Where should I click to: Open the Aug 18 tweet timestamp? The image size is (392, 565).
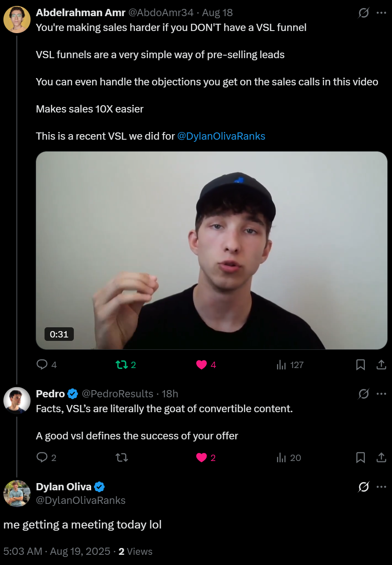(x=218, y=13)
